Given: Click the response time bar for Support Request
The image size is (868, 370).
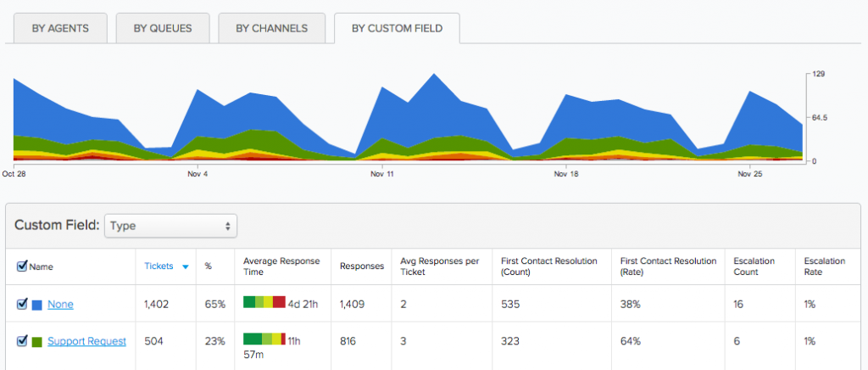Looking at the screenshot, I should coord(264,339).
